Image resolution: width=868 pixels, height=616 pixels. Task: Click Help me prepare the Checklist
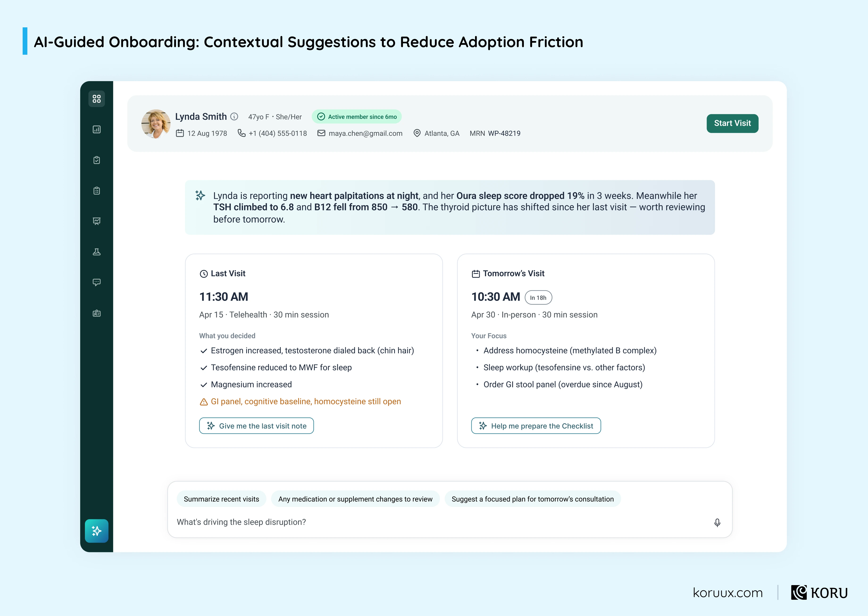(x=536, y=426)
